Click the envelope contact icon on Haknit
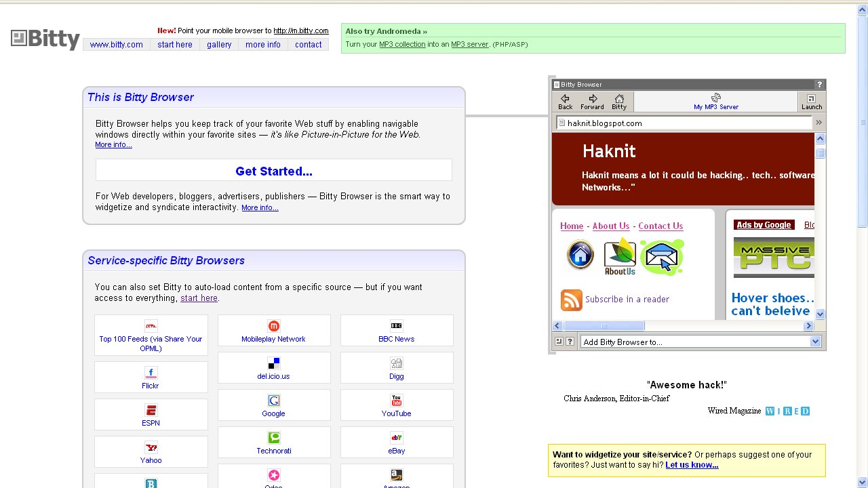868x488 pixels. click(662, 257)
